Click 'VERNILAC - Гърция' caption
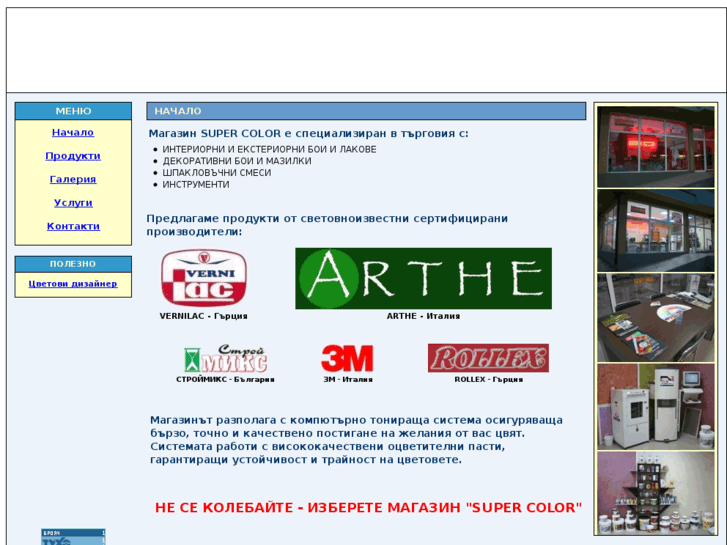 pos(204,316)
